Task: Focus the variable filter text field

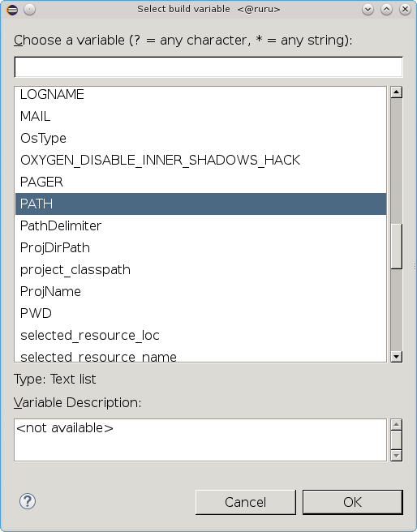Action: coord(208,66)
